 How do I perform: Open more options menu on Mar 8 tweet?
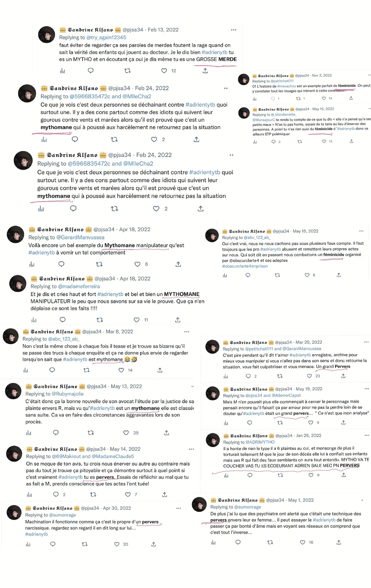[187, 332]
